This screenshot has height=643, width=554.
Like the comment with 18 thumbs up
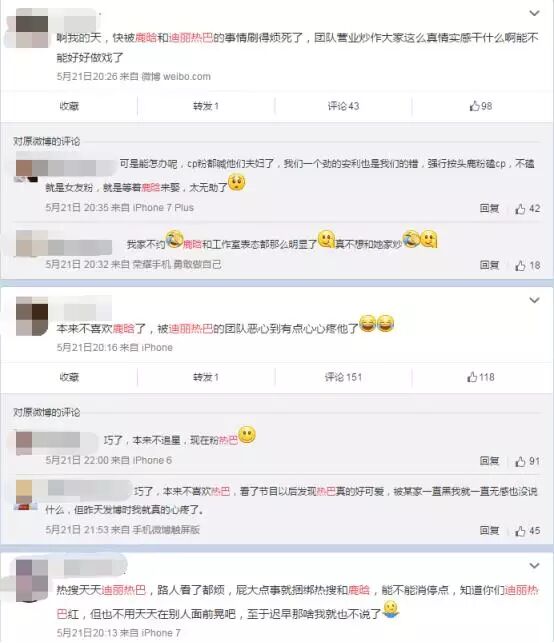527,265
